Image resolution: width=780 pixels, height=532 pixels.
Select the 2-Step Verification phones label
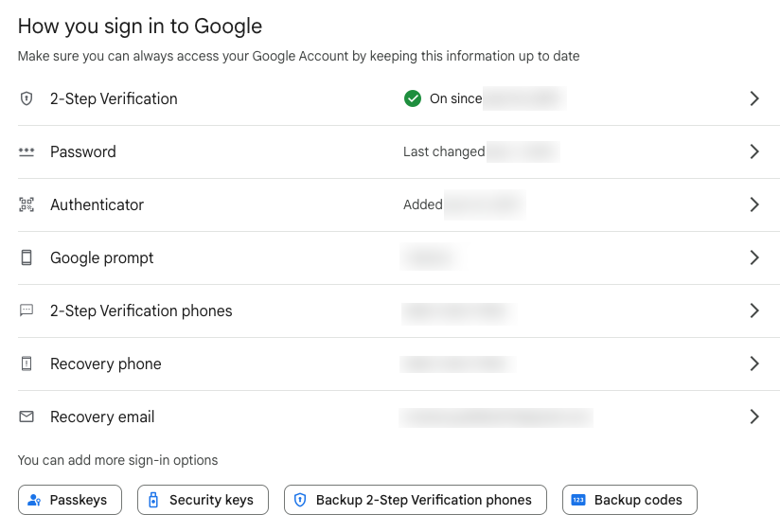[x=141, y=310]
